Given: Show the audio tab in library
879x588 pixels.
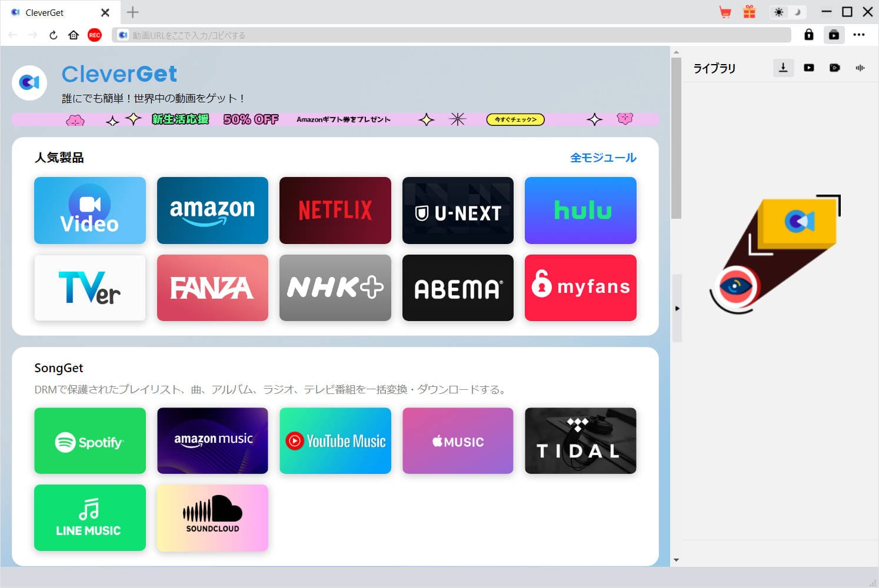Looking at the screenshot, I should click(860, 68).
